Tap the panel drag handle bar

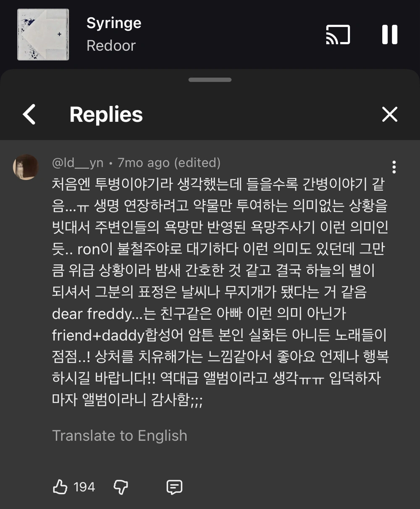tap(210, 80)
